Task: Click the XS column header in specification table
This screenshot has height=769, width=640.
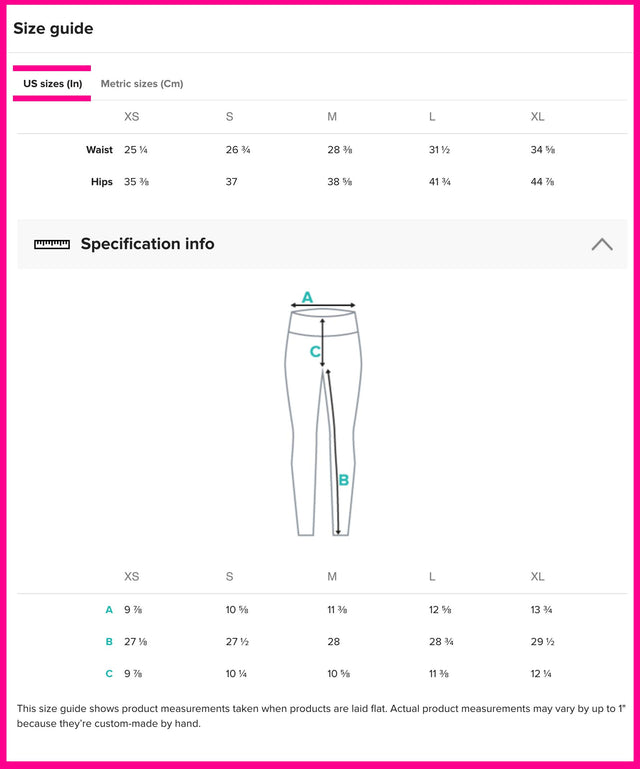Action: (x=132, y=577)
